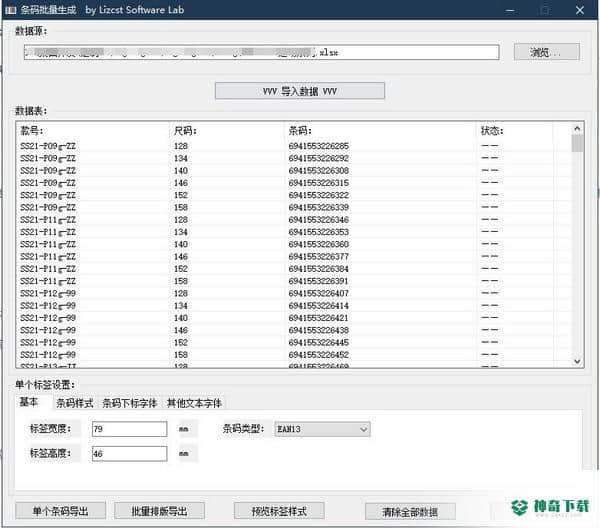Minimize the 条码批量生成 window
Image resolution: width=600 pixels, height=529 pixels.
tap(510, 10)
